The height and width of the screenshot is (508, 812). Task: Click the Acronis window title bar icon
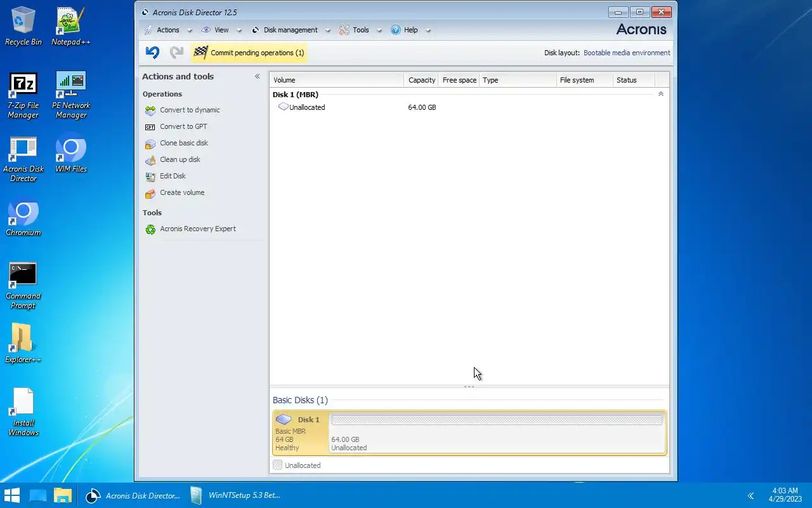click(x=145, y=12)
